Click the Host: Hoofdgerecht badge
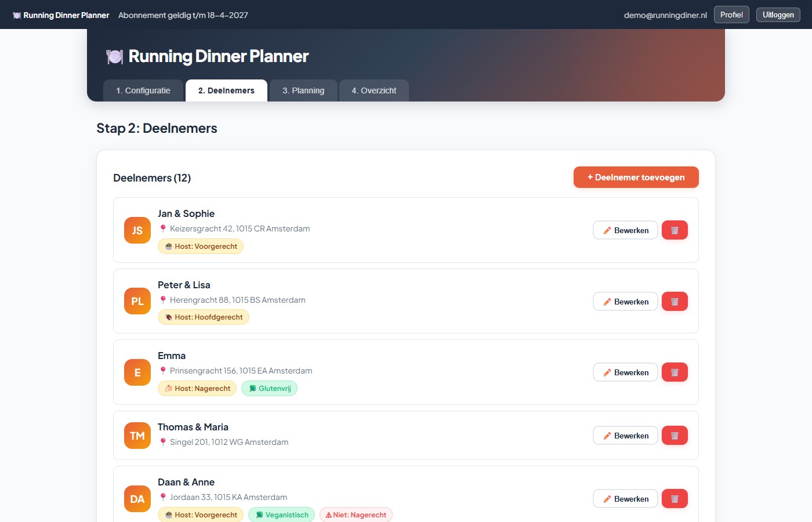 pyautogui.click(x=204, y=317)
